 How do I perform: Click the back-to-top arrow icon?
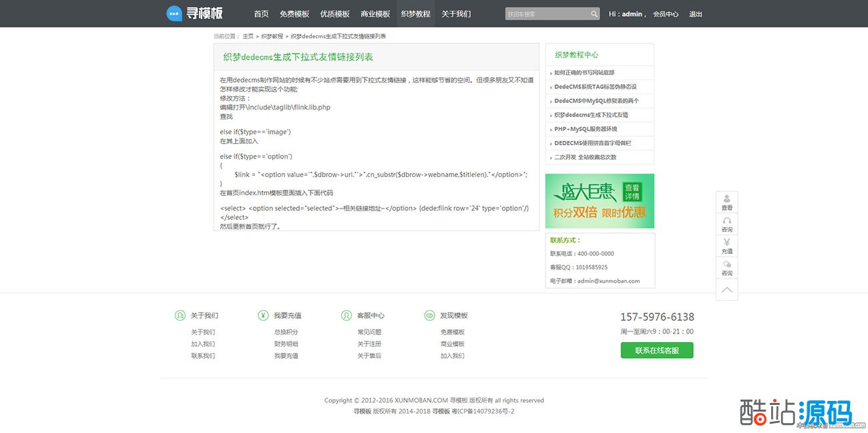pyautogui.click(x=727, y=290)
